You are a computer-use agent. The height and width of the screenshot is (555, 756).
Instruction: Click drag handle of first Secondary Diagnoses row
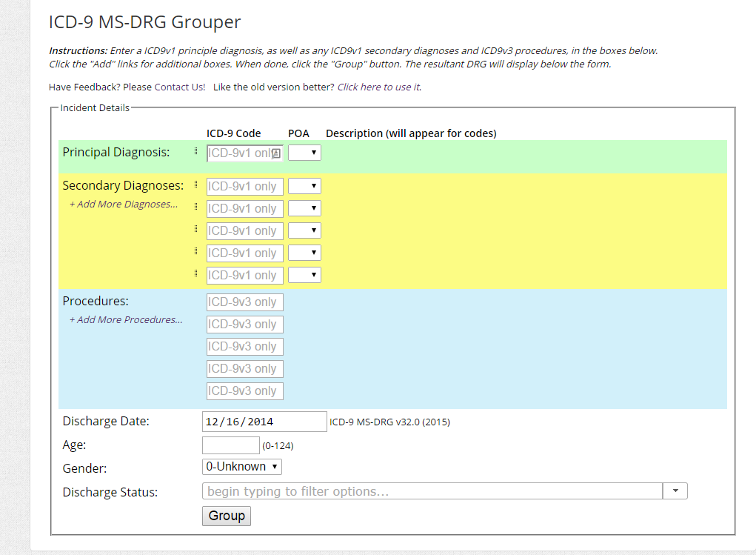coord(195,185)
